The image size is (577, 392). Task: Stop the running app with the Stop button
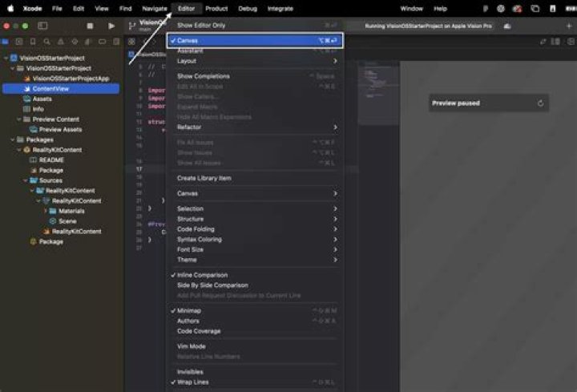90,26
